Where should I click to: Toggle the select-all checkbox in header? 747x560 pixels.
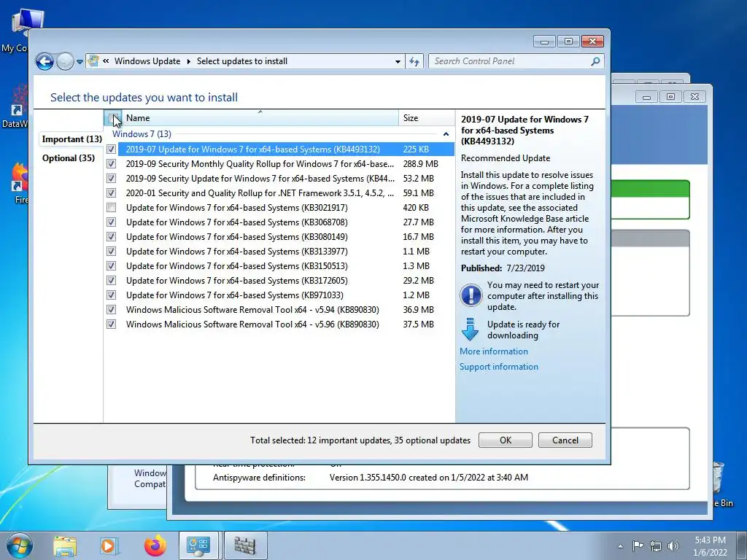coord(112,118)
